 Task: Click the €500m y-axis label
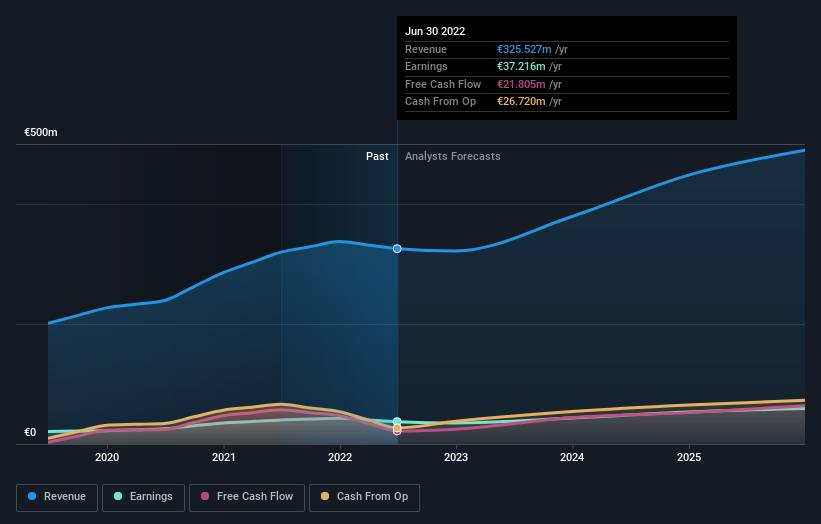point(41,132)
